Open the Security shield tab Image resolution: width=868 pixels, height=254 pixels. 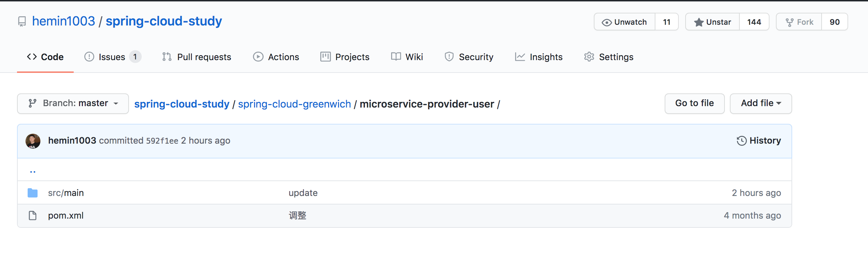tap(469, 57)
